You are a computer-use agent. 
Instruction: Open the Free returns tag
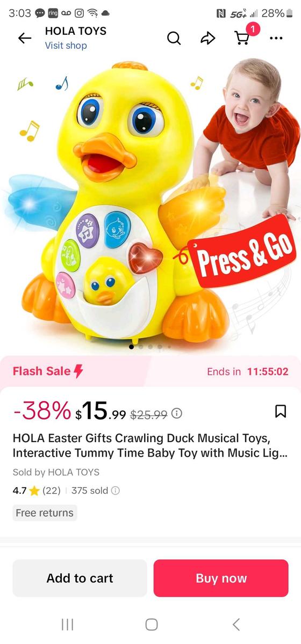(45, 513)
